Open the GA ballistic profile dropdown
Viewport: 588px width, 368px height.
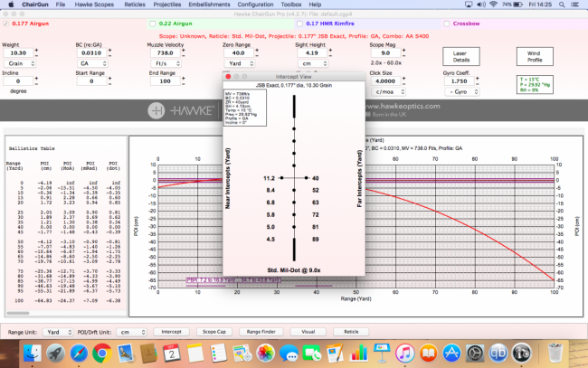92,63
